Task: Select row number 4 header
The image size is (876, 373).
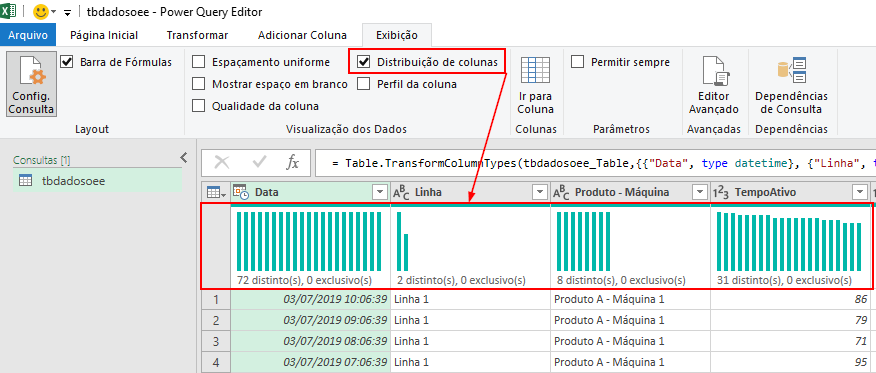Action: click(216, 362)
